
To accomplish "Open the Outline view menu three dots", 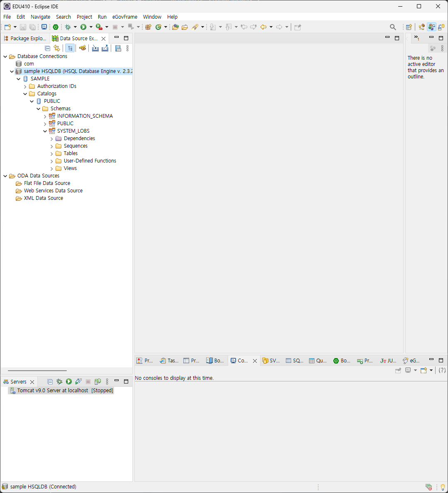I will pyautogui.click(x=442, y=48).
